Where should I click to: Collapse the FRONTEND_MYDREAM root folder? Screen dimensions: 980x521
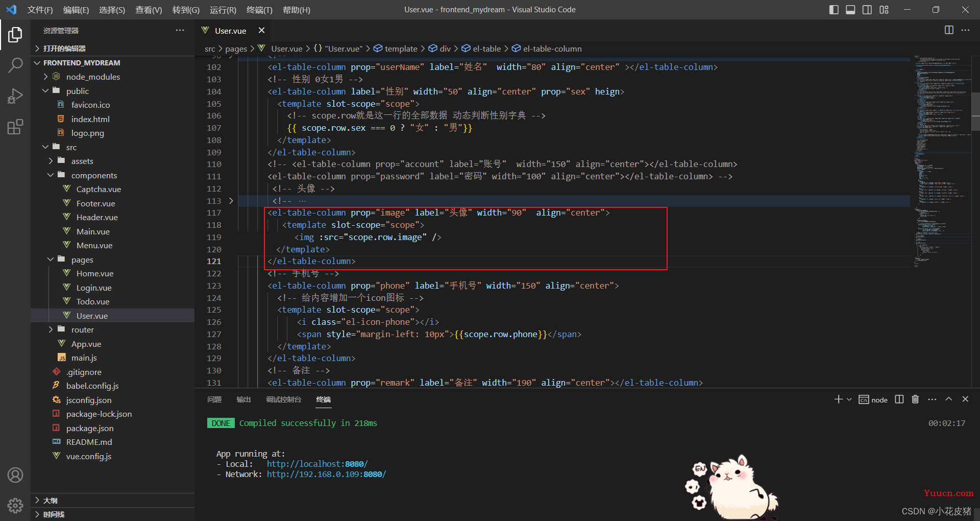tap(112, 63)
